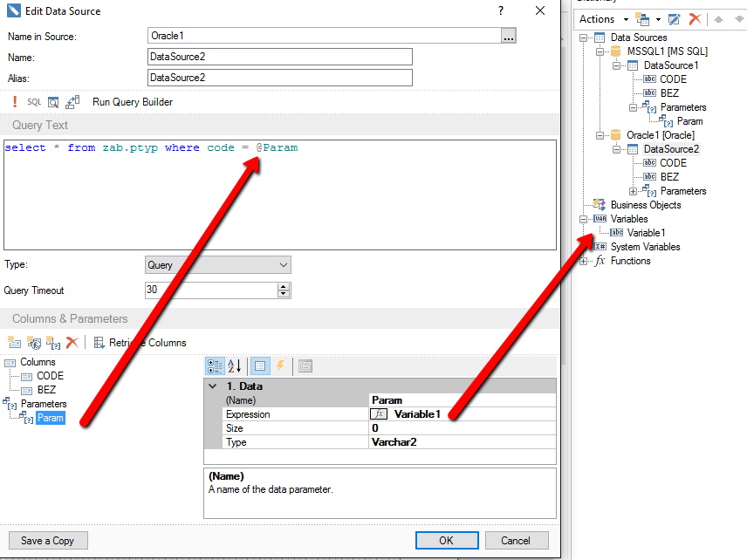Click the New Item icon in Dictionary toolbar
This screenshot has height=560, width=747.
642,19
